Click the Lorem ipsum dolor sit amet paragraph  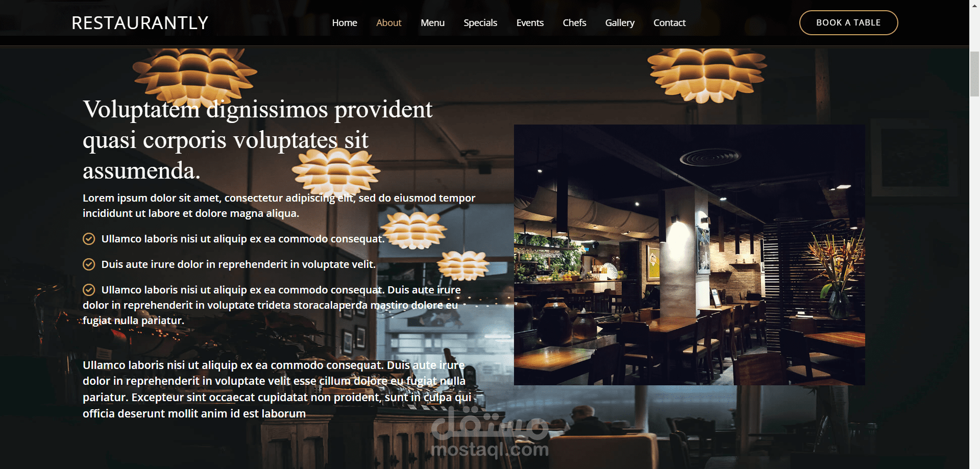pyautogui.click(x=279, y=206)
